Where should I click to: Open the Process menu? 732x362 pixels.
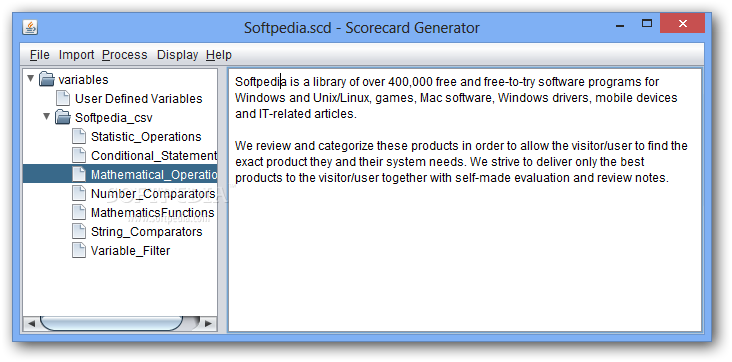125,55
